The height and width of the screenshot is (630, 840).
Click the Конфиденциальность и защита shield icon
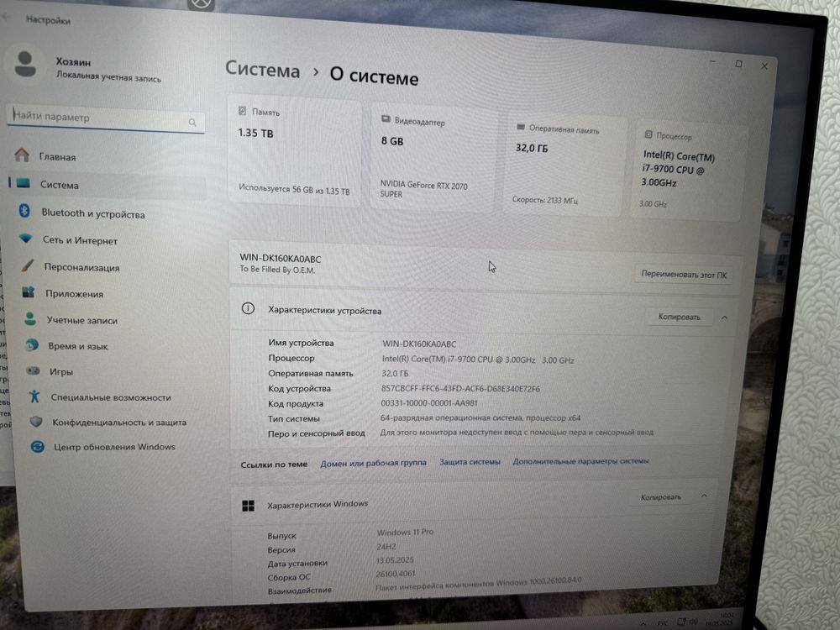coord(36,421)
